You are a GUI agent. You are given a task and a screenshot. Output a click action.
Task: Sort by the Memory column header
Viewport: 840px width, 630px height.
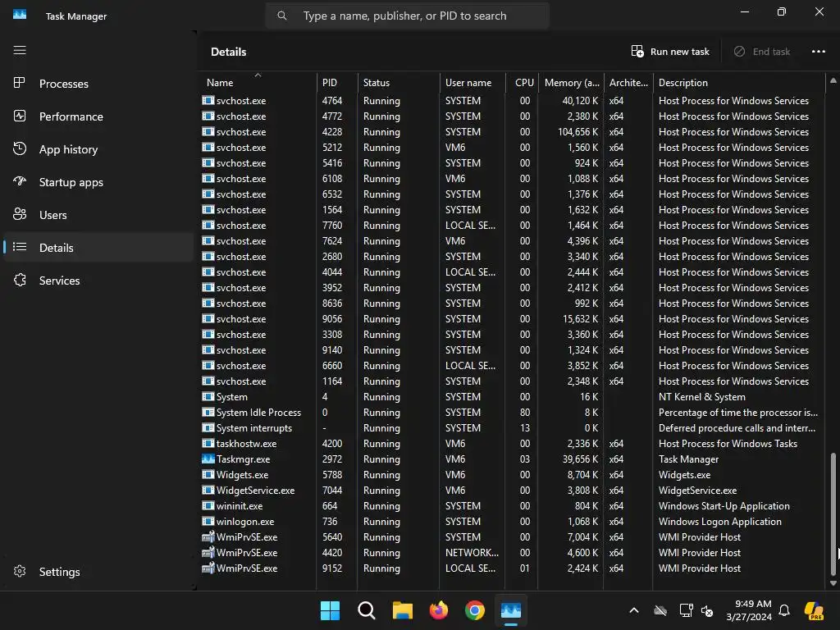click(x=571, y=83)
